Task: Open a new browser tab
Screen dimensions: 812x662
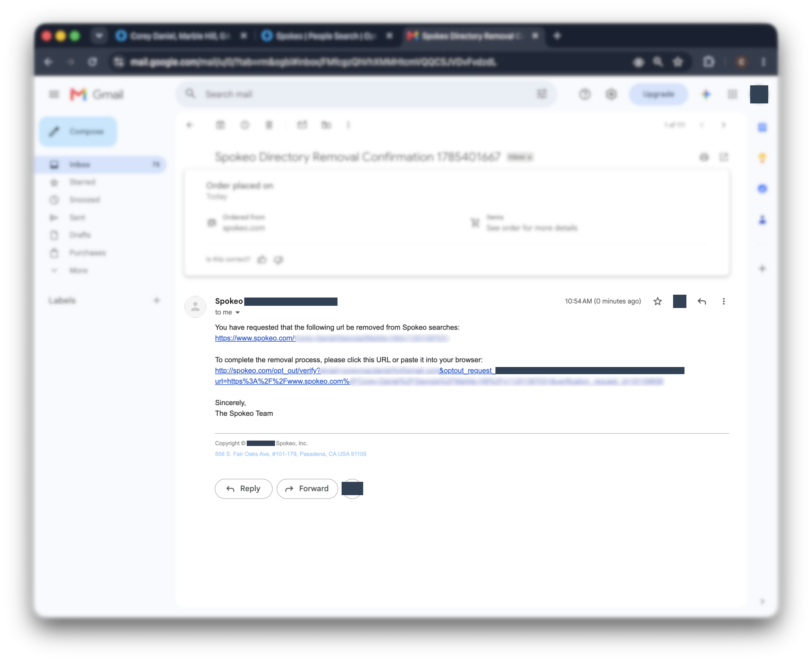Action: (557, 36)
